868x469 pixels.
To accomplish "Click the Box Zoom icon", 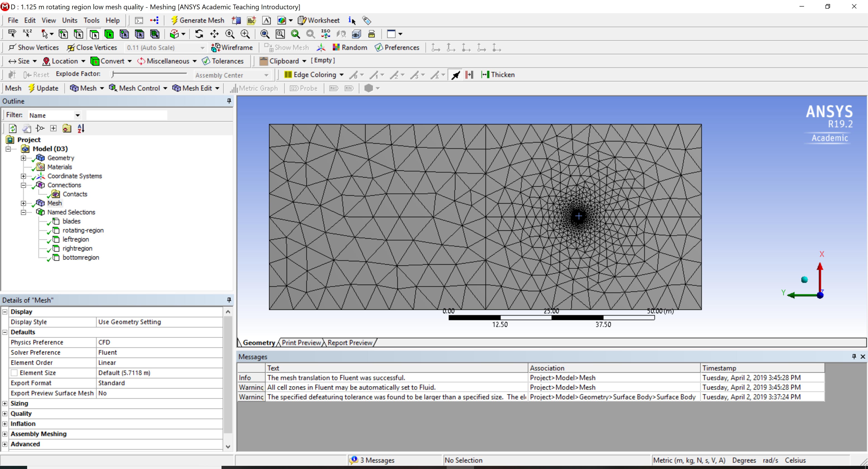I will pos(280,34).
